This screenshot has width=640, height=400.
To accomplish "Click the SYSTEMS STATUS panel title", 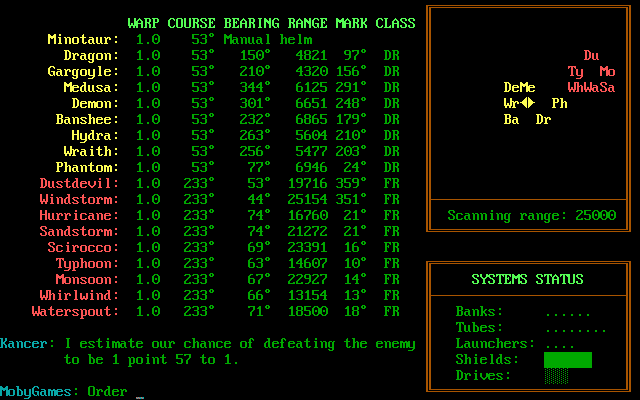I will (x=527, y=280).
